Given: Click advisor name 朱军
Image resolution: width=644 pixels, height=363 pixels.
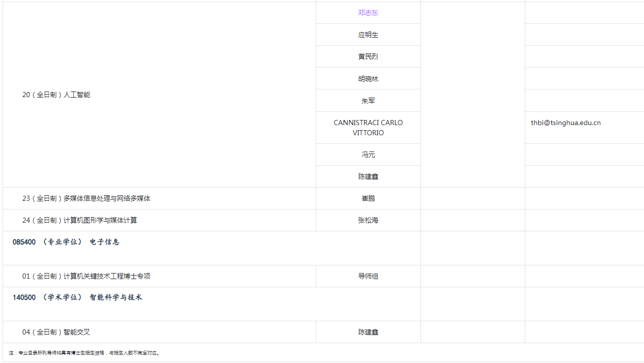Looking at the screenshot, I should coord(368,101).
